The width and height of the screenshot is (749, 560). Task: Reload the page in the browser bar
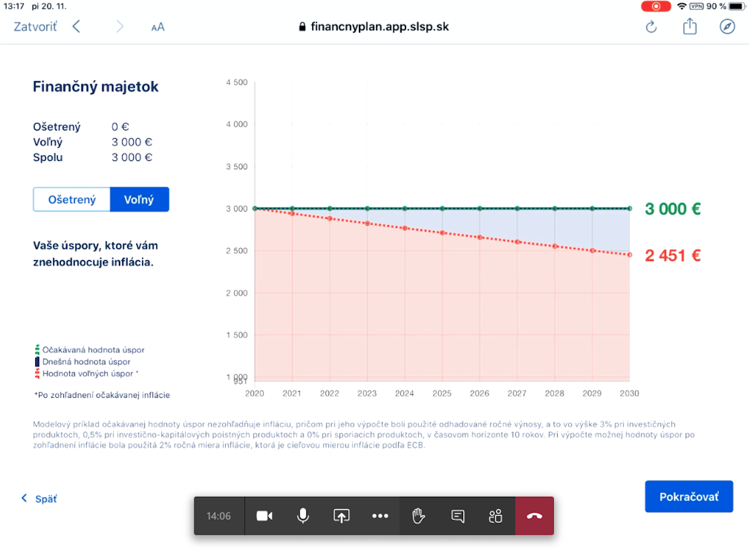coord(651,27)
